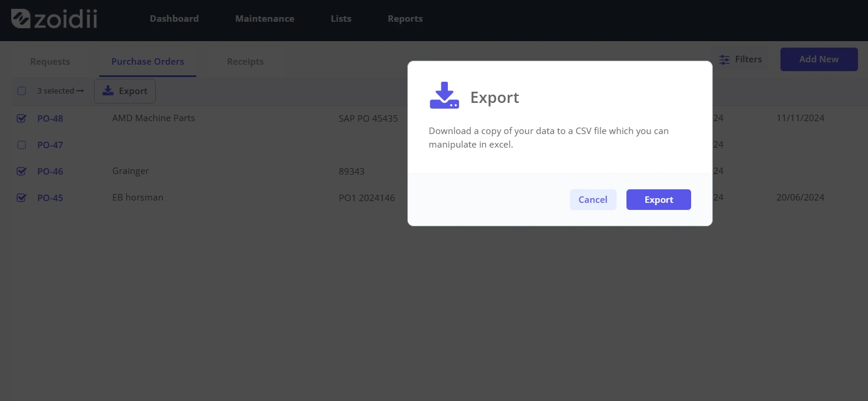Click date 20/06/2024
868x401 pixels.
click(x=800, y=197)
